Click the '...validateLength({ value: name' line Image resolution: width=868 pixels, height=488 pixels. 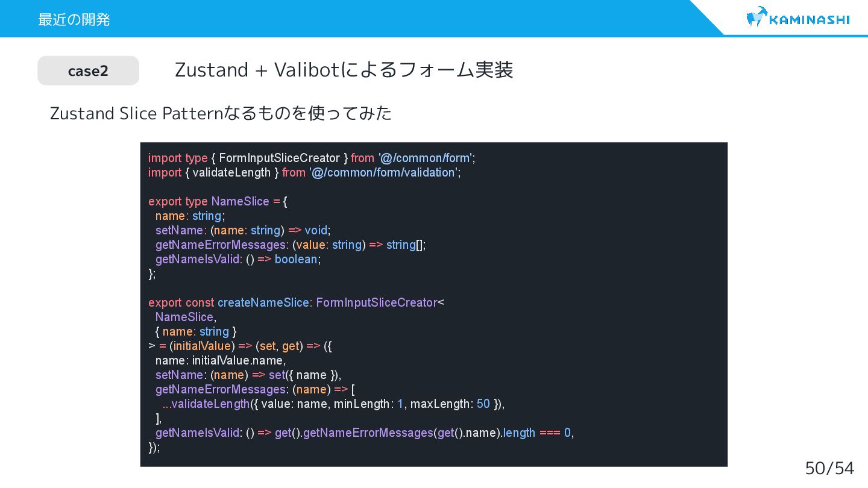point(333,404)
